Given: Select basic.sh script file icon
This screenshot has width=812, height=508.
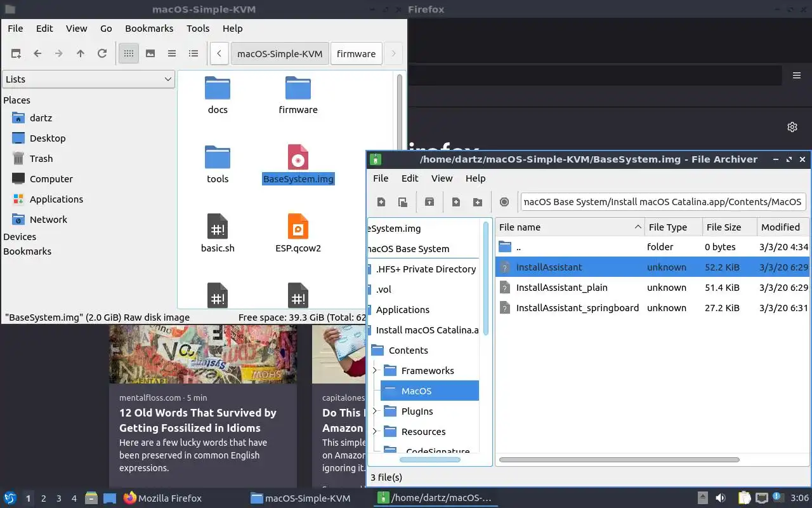Looking at the screenshot, I should coord(218,227).
